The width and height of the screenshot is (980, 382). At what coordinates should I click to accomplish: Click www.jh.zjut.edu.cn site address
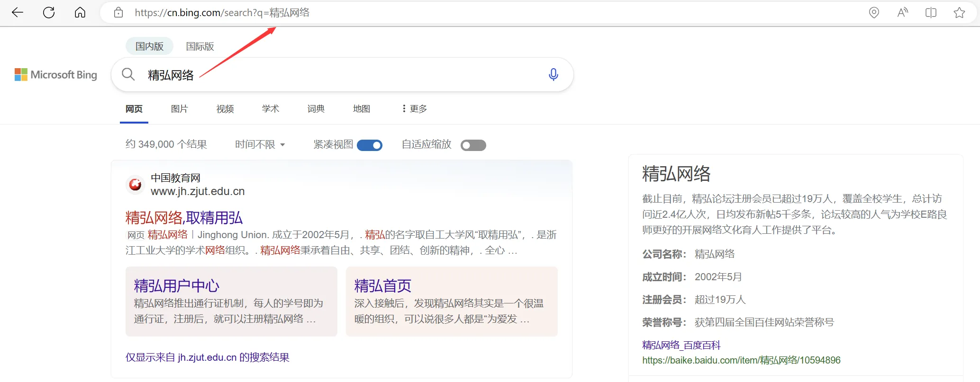click(x=198, y=191)
